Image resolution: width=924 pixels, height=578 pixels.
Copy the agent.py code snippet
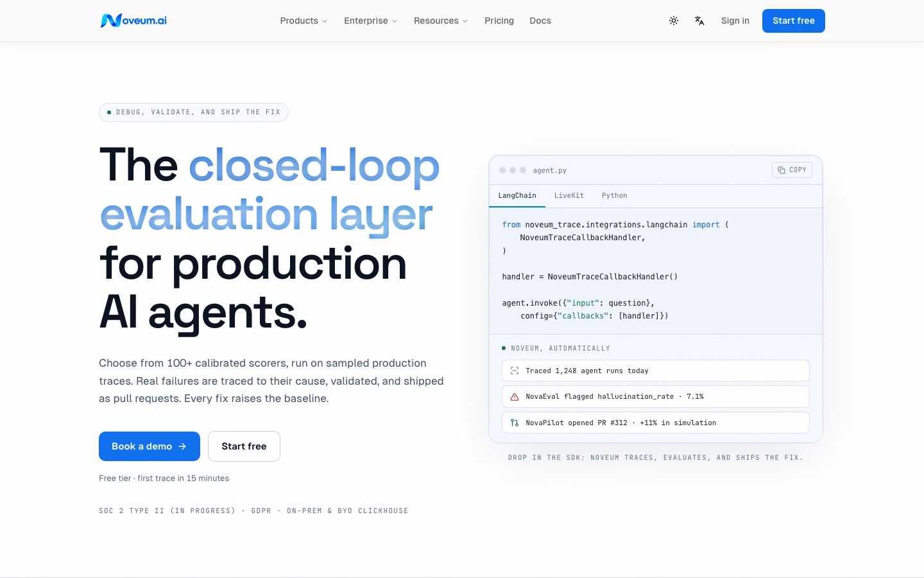[x=792, y=170]
